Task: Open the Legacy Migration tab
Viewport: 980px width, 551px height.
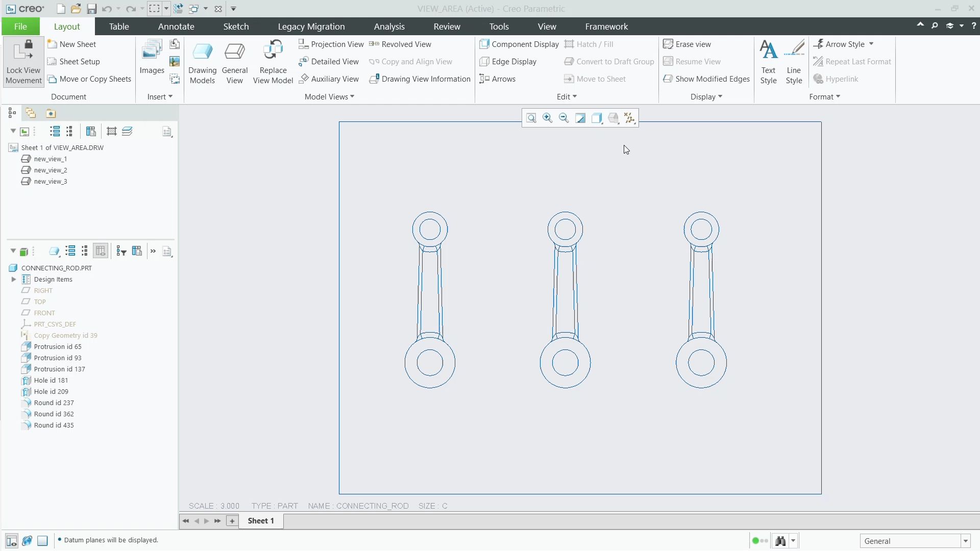Action: pos(311,27)
